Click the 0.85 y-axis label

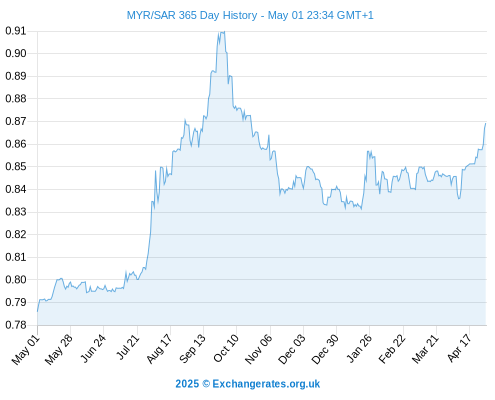coord(16,166)
